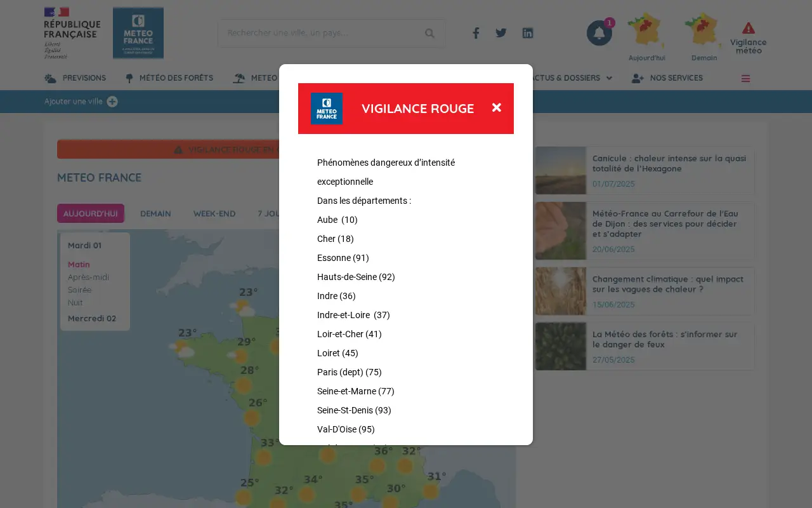Open Carrefour de l'Eau de Dijon article
The image size is (812, 508).
pyautogui.click(x=645, y=231)
